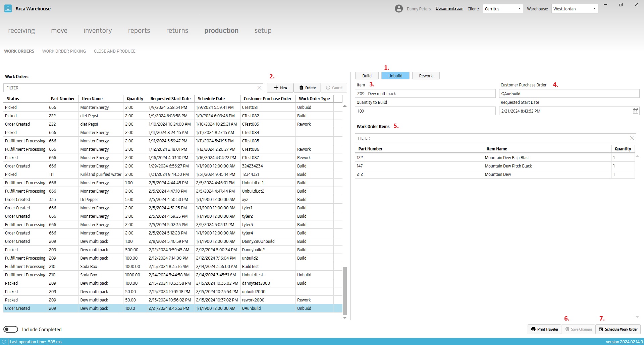The image size is (644, 345).
Task: Open the Client dropdown showing Cerritus
Action: pyautogui.click(x=503, y=9)
